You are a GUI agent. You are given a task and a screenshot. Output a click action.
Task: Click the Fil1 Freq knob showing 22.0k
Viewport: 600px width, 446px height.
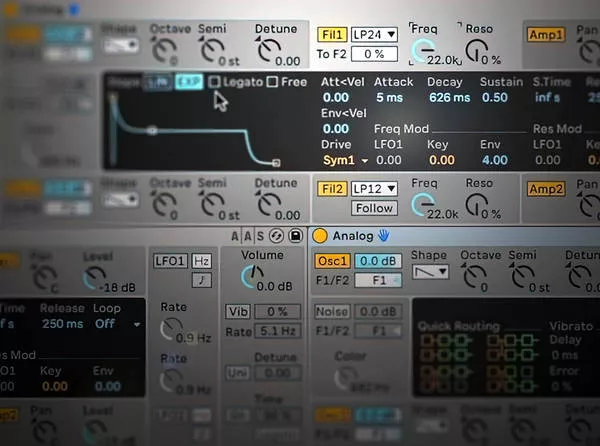[x=422, y=51]
